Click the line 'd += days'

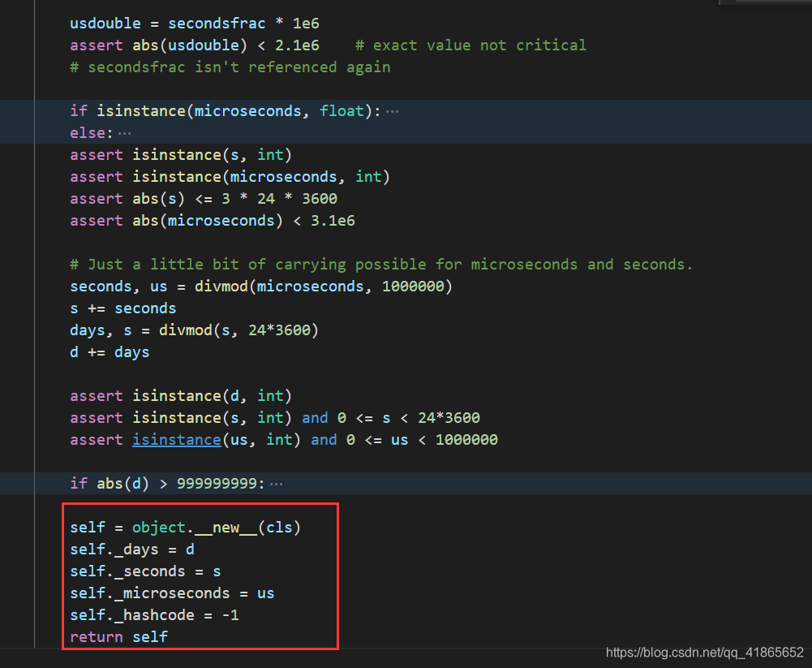[x=110, y=352]
